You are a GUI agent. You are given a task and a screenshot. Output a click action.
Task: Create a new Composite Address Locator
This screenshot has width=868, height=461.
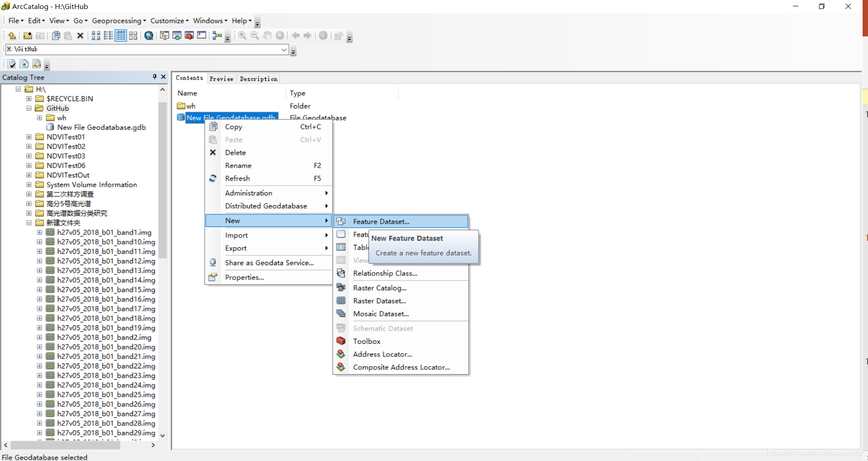pos(401,368)
